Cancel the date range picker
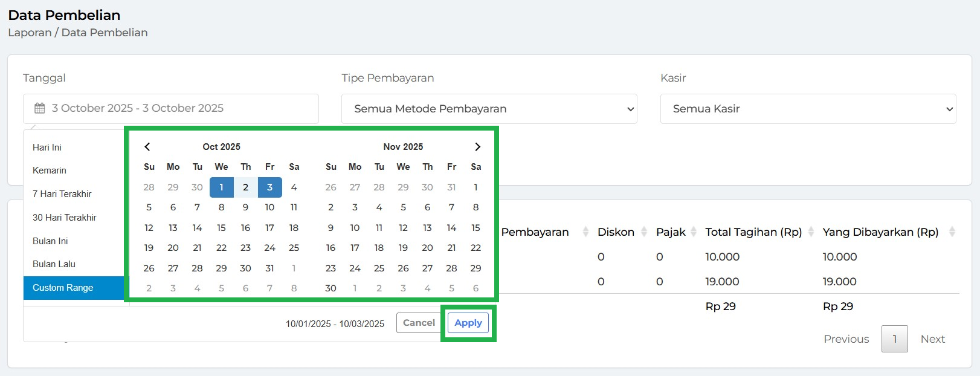The image size is (980, 376). click(x=419, y=323)
